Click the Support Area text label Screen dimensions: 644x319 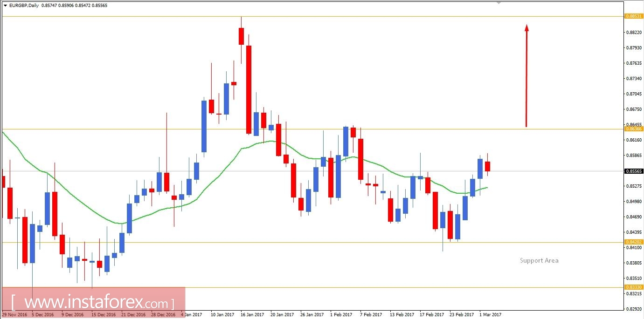(x=539, y=260)
